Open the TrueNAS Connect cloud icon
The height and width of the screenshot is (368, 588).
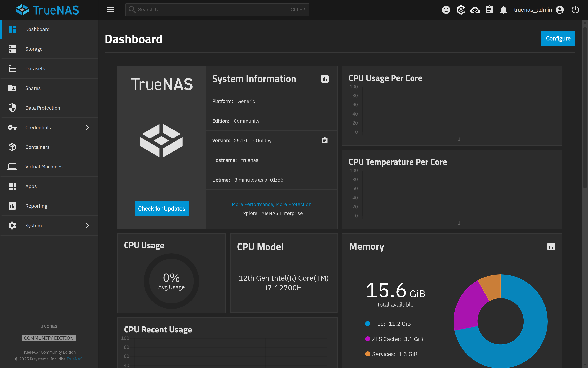475,10
